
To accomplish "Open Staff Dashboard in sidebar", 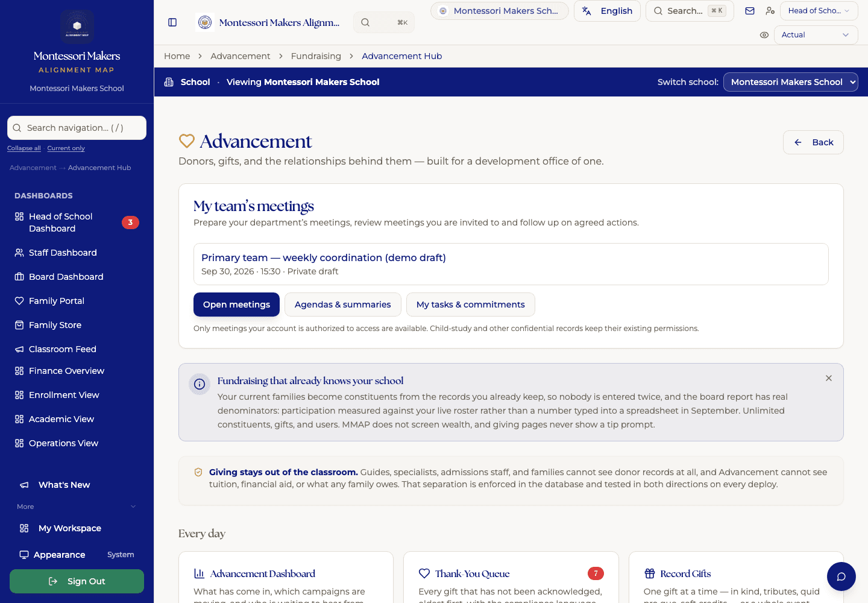I will pos(77,253).
